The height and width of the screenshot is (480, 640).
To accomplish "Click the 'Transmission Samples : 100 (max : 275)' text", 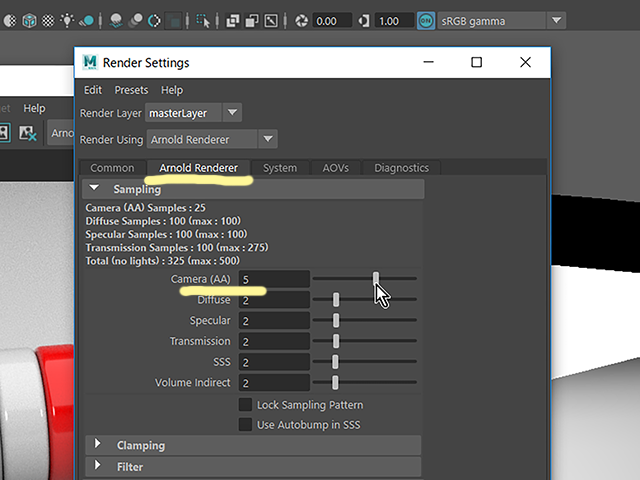I will (x=177, y=247).
